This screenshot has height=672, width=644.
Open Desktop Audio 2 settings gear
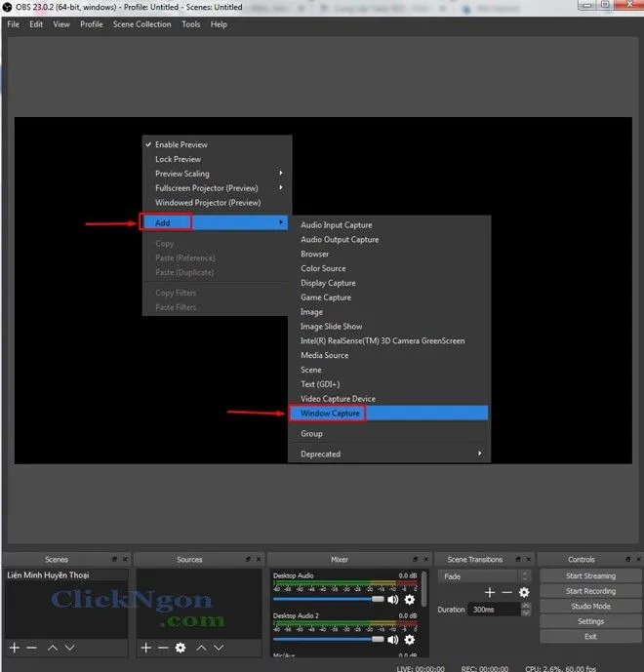tap(410, 640)
